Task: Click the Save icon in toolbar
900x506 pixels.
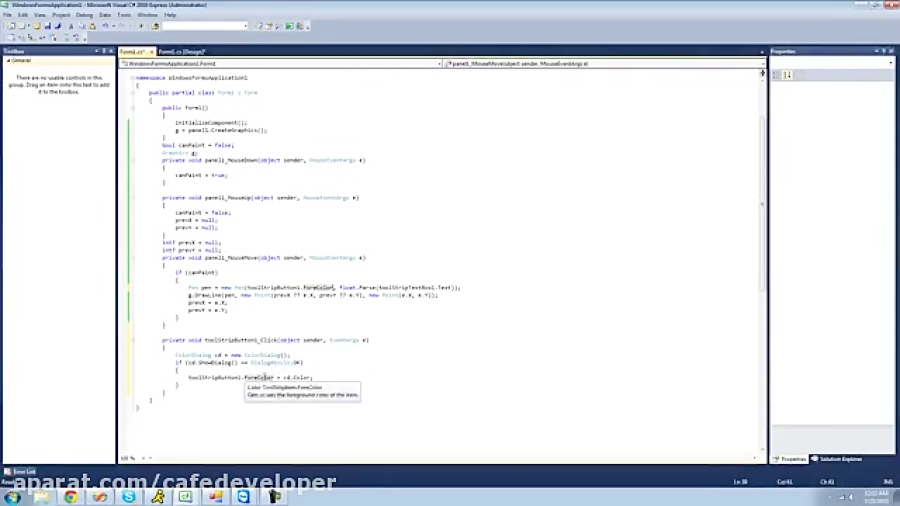Action: tap(48, 26)
